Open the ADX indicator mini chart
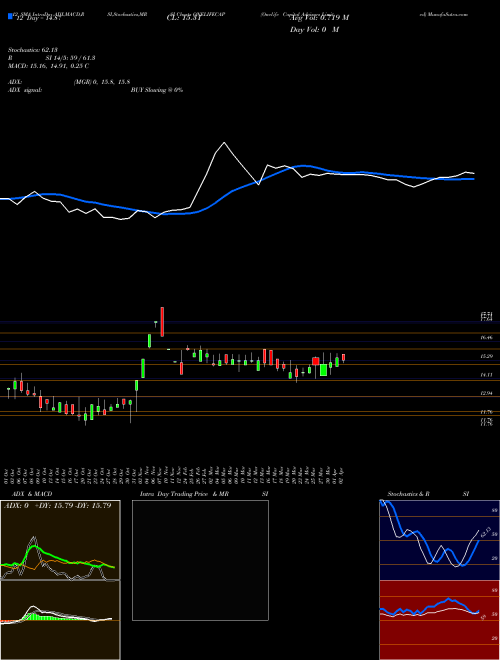 point(60,540)
